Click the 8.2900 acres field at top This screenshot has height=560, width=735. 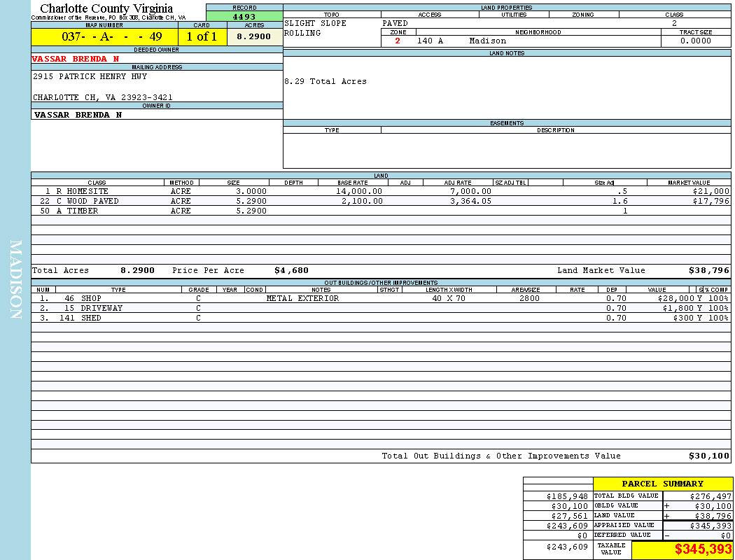coord(254,37)
